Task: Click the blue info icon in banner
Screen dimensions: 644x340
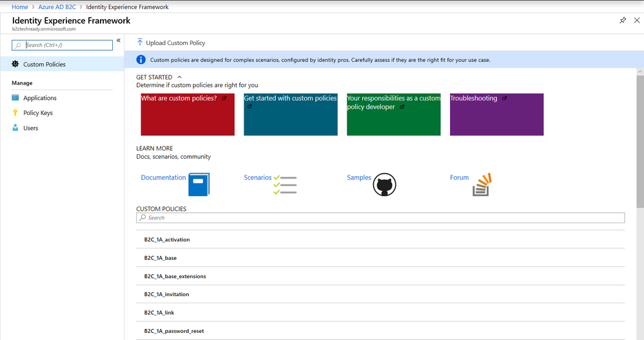Action: (141, 59)
